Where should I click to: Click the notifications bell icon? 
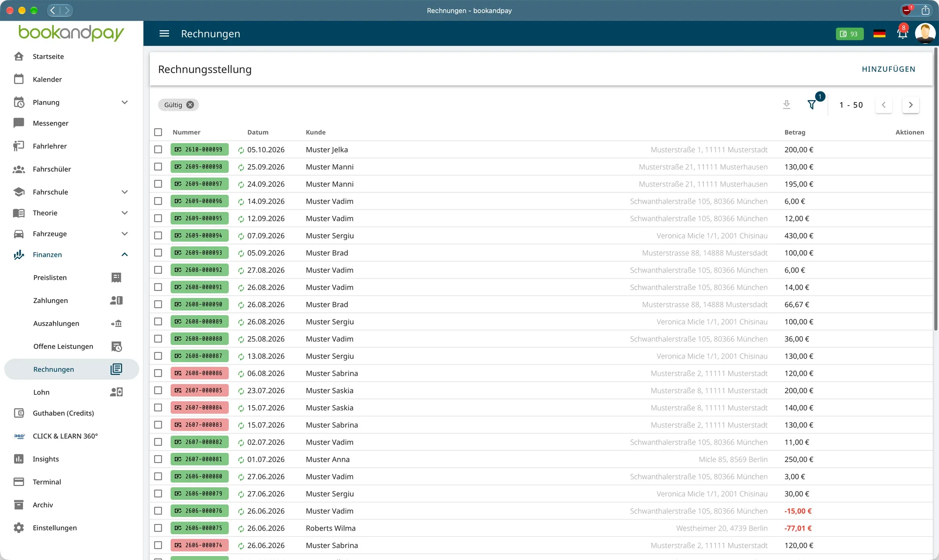902,34
